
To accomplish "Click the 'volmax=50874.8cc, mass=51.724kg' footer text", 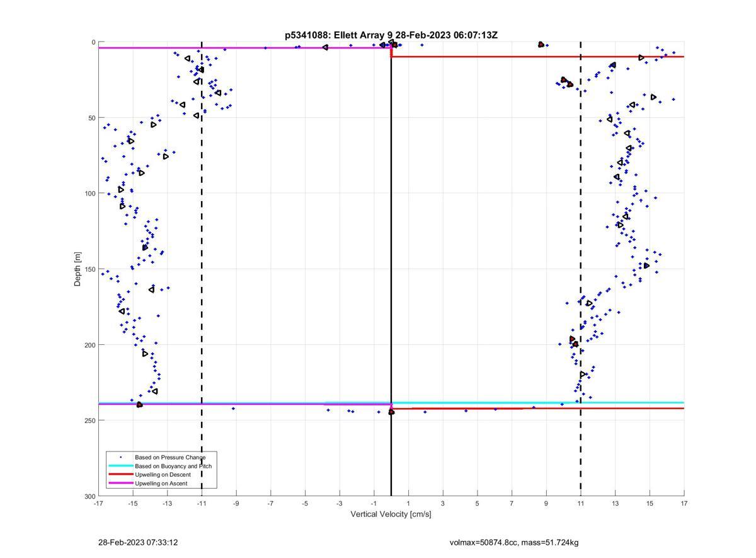I will (x=514, y=542).
